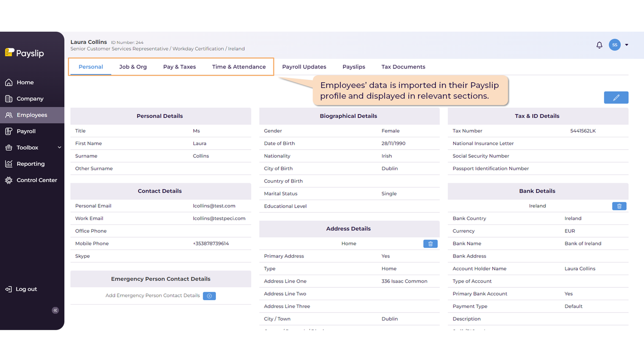Select the Time & Attendance tab
Screen dimensions: 644x362
239,66
